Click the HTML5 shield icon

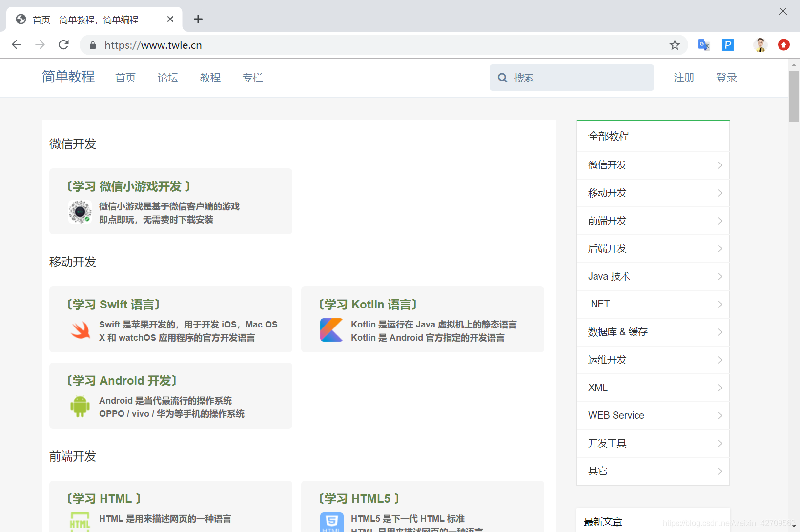[332, 521]
